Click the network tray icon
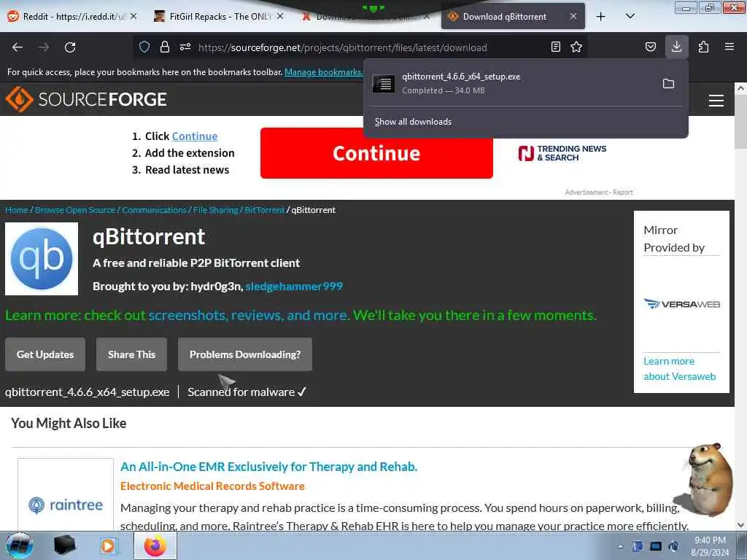Screen dimensions: 747x560 tap(656, 546)
